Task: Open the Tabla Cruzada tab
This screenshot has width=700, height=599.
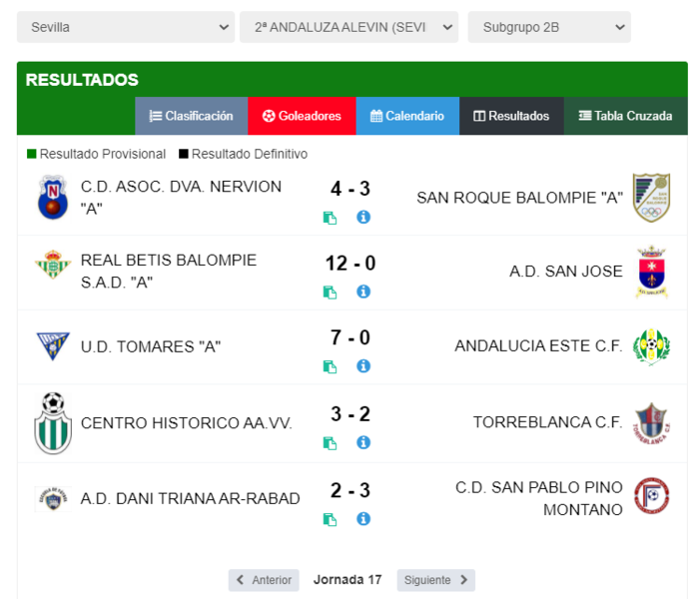Action: (x=625, y=116)
